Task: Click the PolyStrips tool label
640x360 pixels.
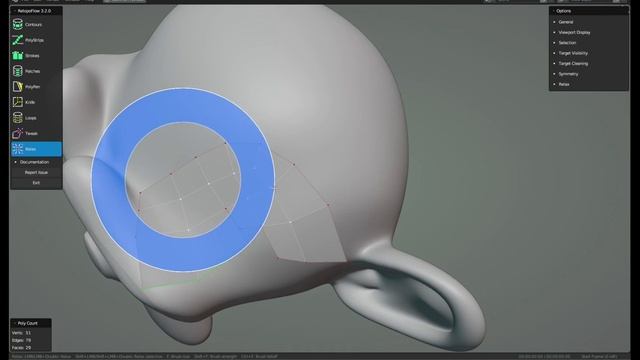Action: [34, 40]
